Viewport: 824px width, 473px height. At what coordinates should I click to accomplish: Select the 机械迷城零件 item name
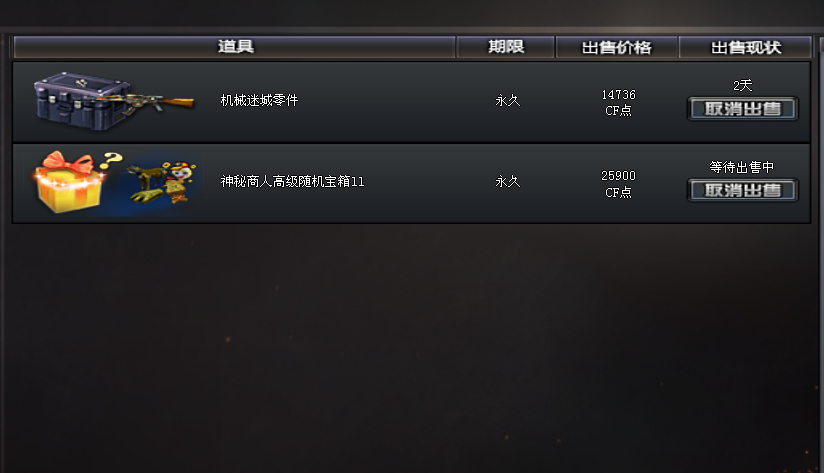pos(259,100)
